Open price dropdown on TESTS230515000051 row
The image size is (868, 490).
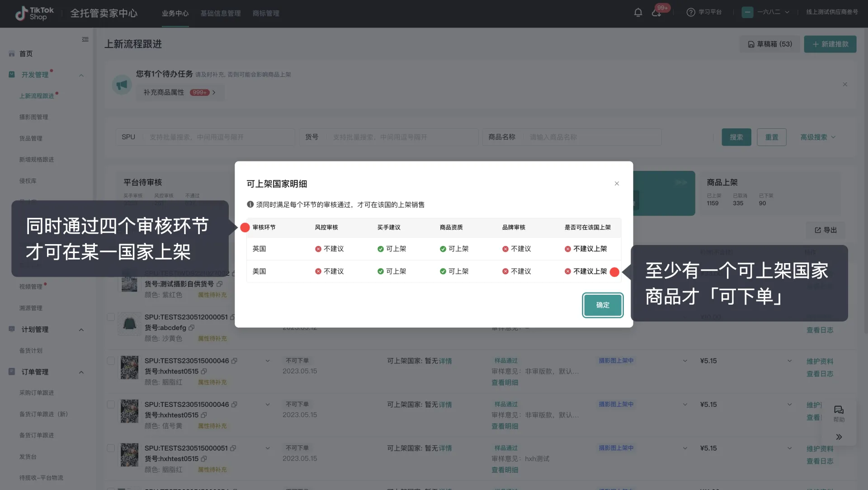pyautogui.click(x=789, y=448)
